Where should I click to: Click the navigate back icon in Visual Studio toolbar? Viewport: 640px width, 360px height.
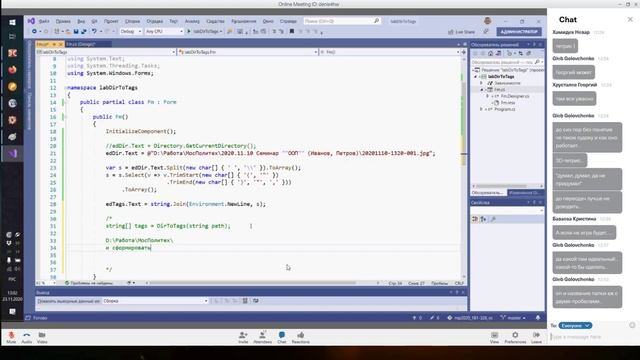[34, 31]
